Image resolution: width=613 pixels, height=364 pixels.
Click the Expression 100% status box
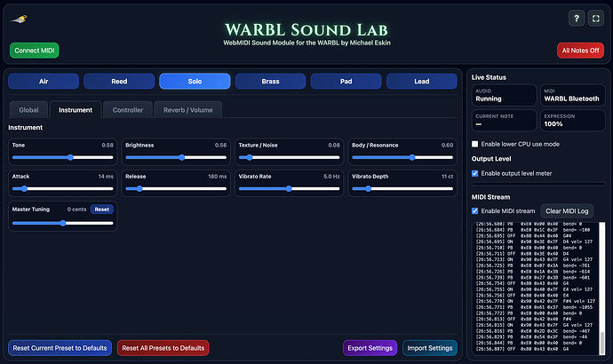[x=572, y=120]
